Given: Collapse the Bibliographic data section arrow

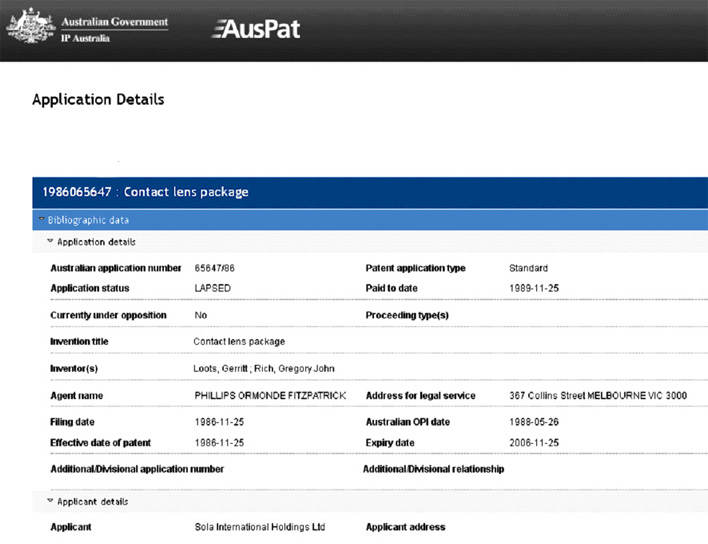Looking at the screenshot, I should tap(42, 219).
